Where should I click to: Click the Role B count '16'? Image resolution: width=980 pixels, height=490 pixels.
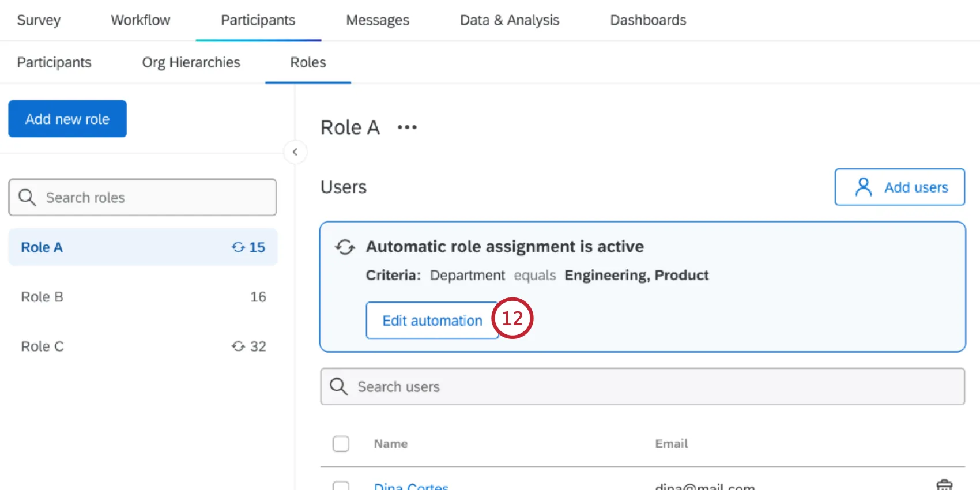tap(258, 297)
